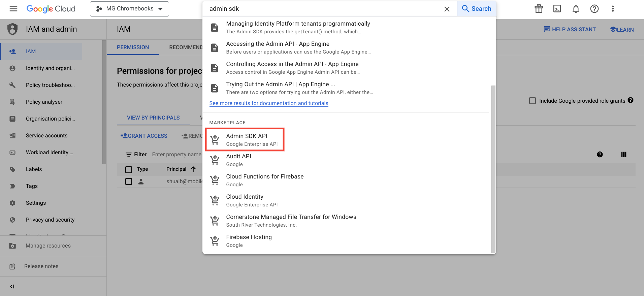Switch to the PERMISSION tab
644x296 pixels.
click(133, 47)
